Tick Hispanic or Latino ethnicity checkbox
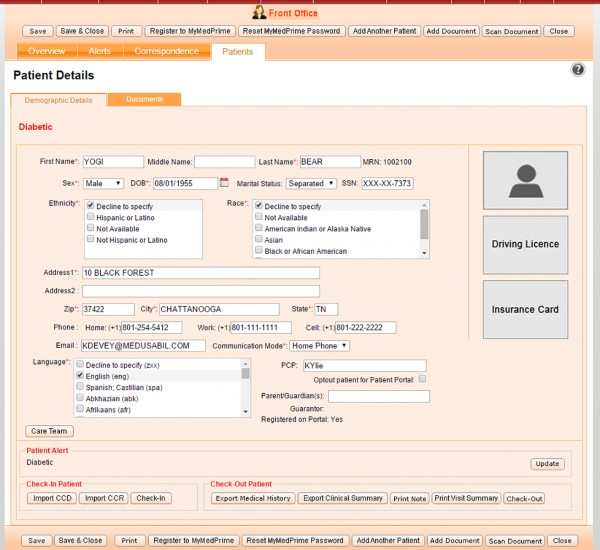Screen dimensions: 600x550 [x=90, y=217]
